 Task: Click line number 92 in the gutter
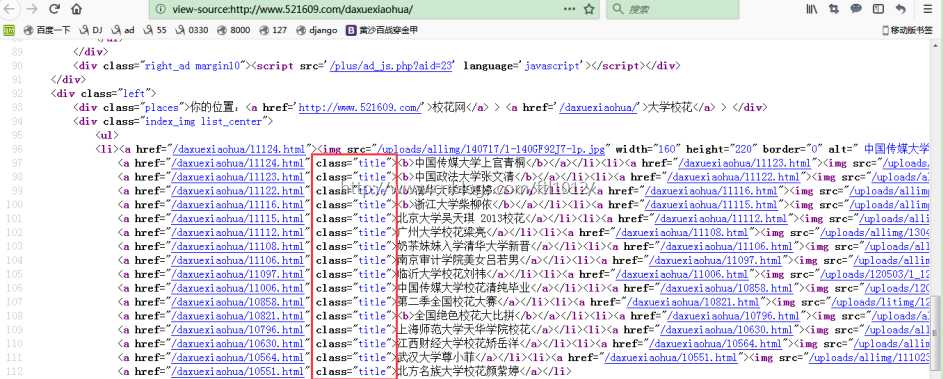click(17, 93)
